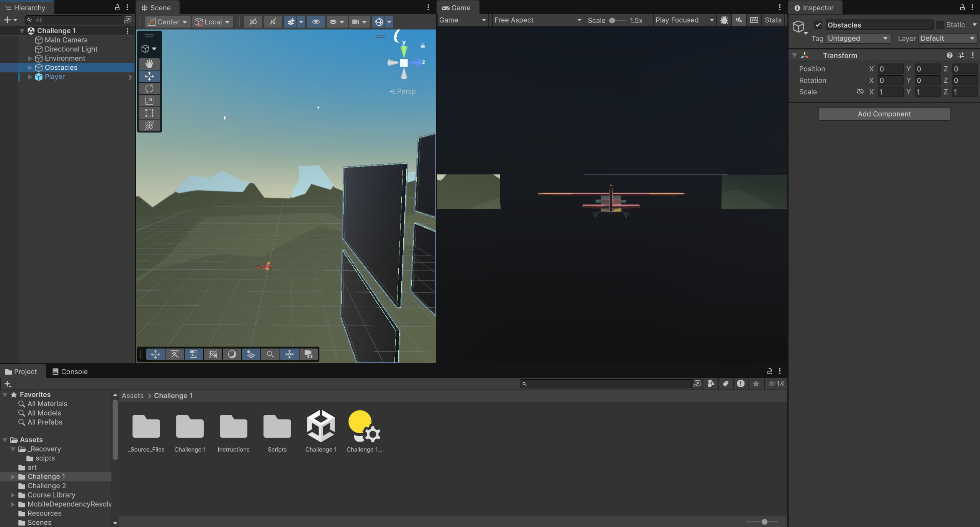This screenshot has height=527, width=980.
Task: Mute audio in Game view
Action: (739, 20)
